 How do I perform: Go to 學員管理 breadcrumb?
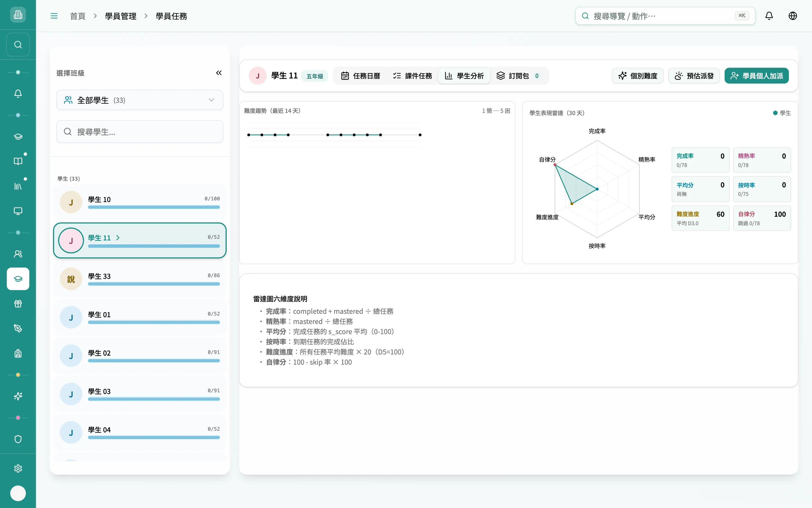tap(120, 16)
